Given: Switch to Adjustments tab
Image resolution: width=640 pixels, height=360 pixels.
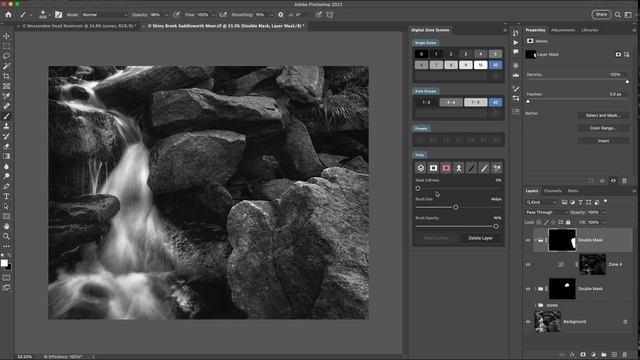Looking at the screenshot, I should coord(563,30).
